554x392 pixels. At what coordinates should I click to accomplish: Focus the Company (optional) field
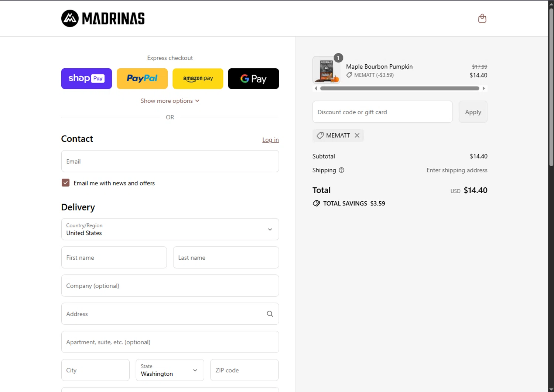pyautogui.click(x=170, y=286)
